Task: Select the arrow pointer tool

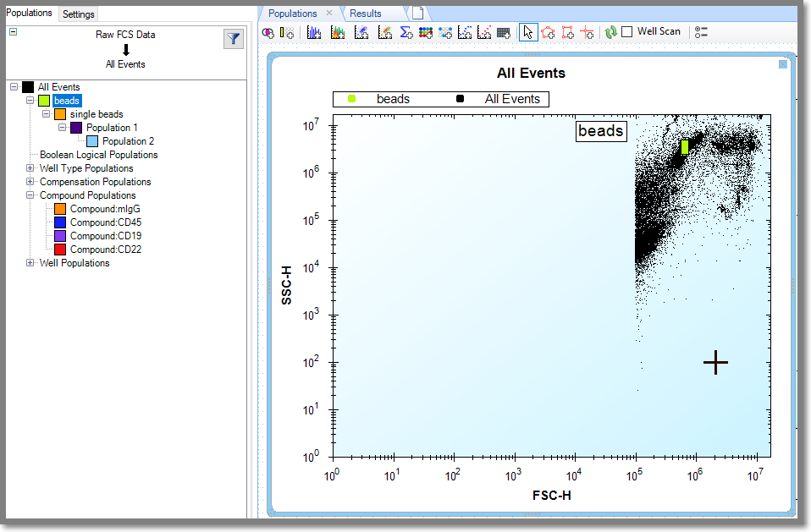Action: [x=528, y=32]
